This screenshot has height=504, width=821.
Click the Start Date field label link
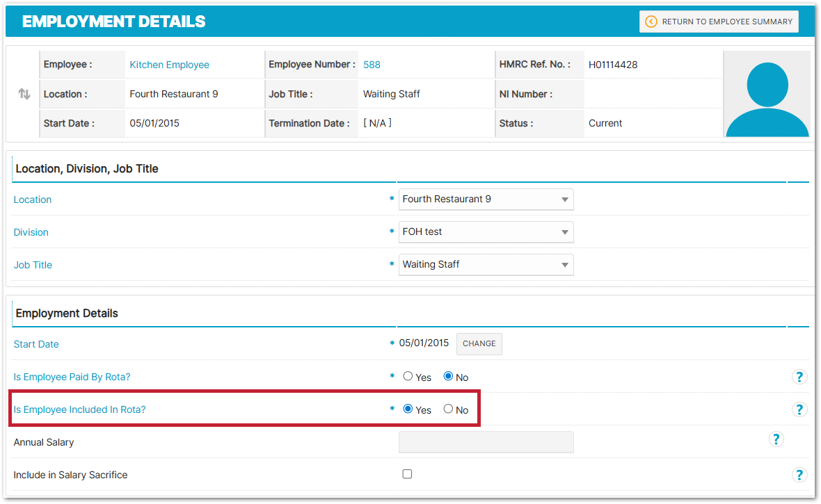click(x=36, y=344)
